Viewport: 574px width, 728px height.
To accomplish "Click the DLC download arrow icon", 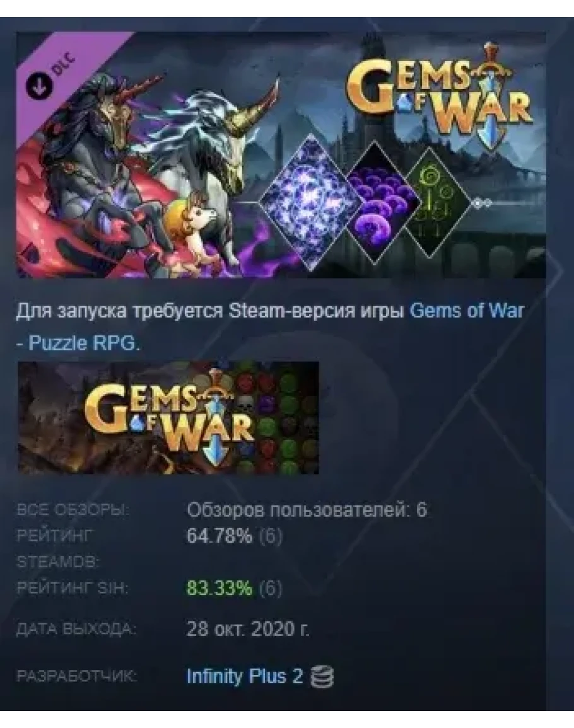I will 40,85.
